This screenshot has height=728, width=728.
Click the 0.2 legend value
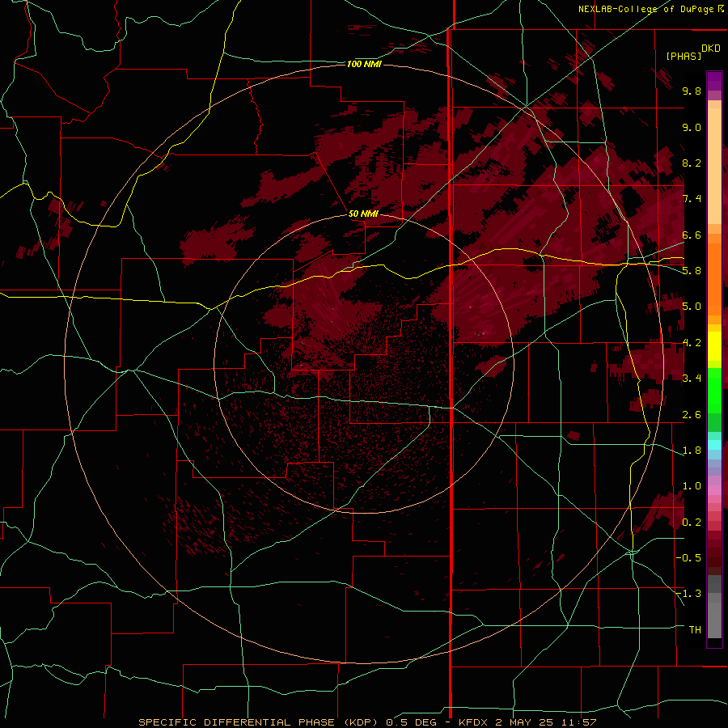click(692, 523)
